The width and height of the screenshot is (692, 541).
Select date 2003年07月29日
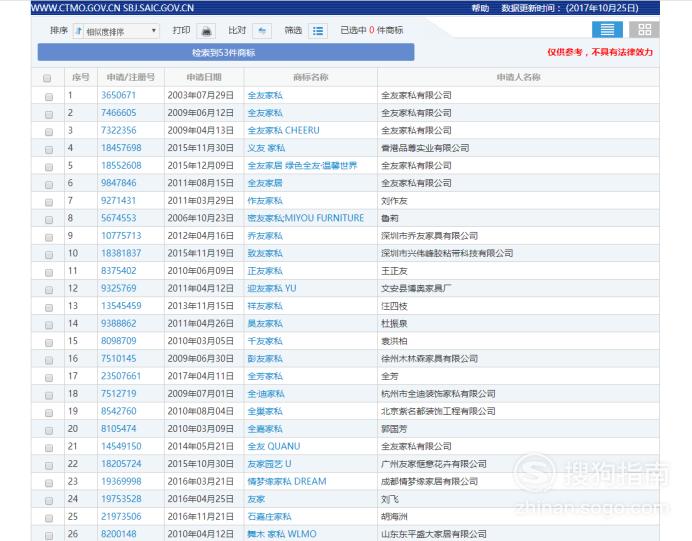200,95
